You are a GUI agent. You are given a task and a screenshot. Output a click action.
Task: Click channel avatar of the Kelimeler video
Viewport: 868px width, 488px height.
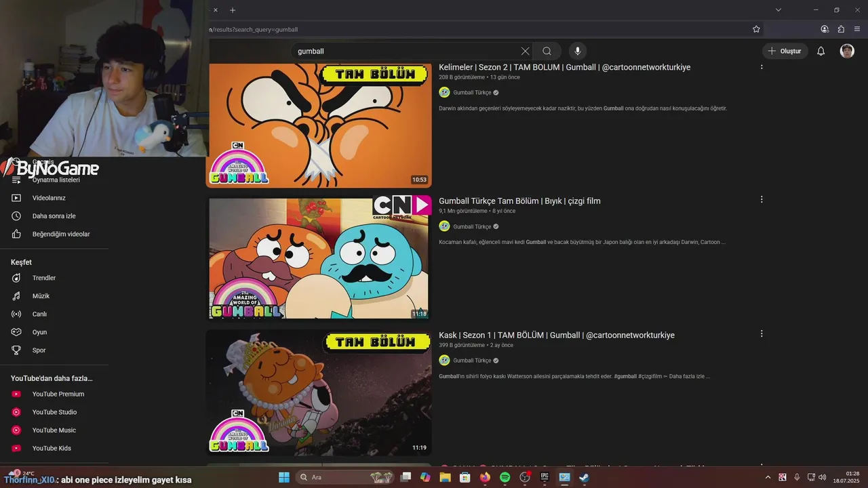(444, 92)
